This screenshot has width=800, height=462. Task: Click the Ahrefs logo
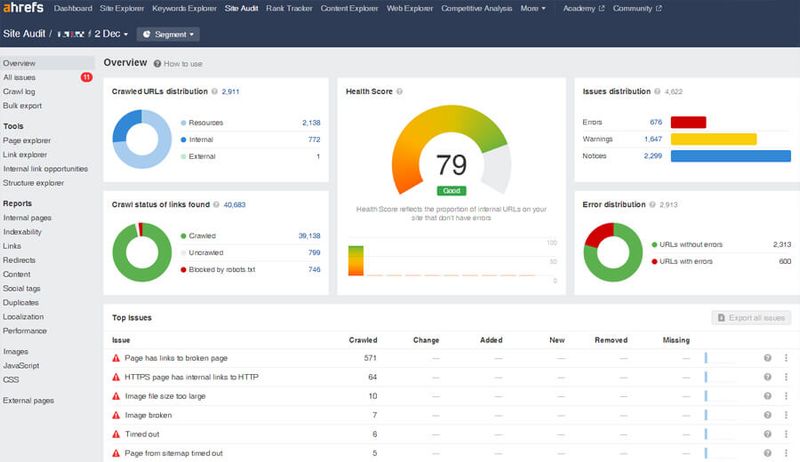[23, 8]
